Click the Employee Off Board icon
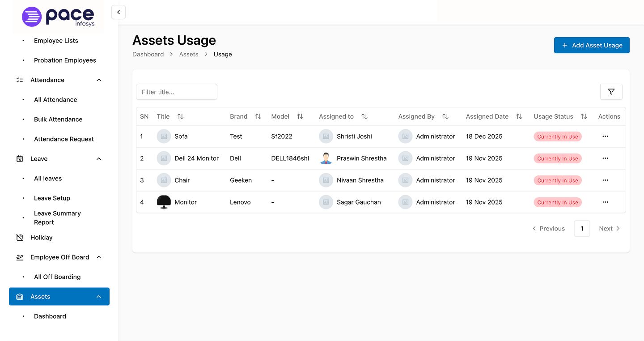The width and height of the screenshot is (644, 341). (x=20, y=257)
